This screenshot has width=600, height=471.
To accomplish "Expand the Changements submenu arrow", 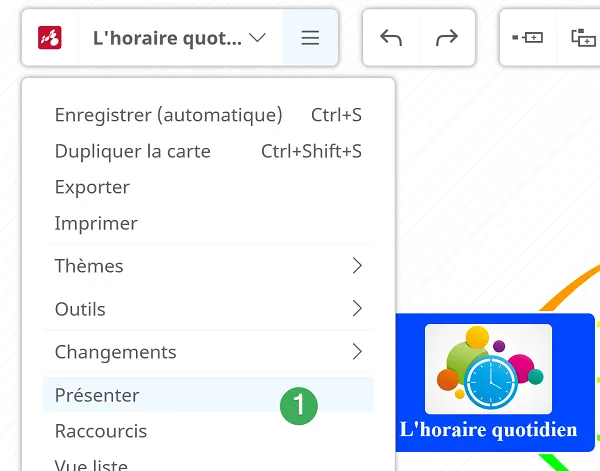I will point(357,352).
